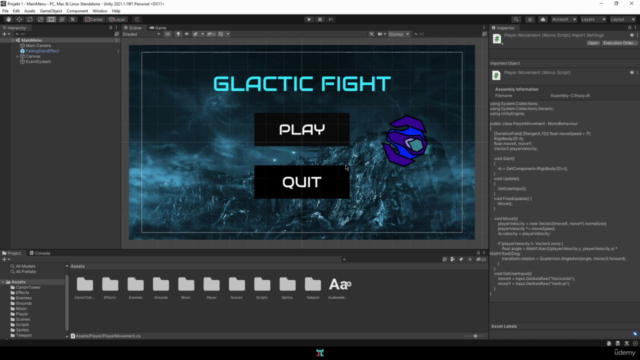Toggle the Local handle rotation button
This screenshot has width=640, height=360.
[x=117, y=19]
